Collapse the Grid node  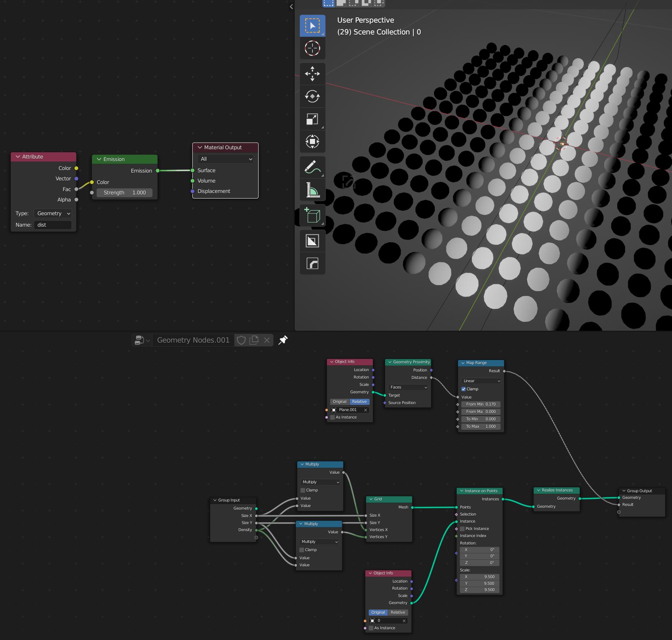click(371, 499)
